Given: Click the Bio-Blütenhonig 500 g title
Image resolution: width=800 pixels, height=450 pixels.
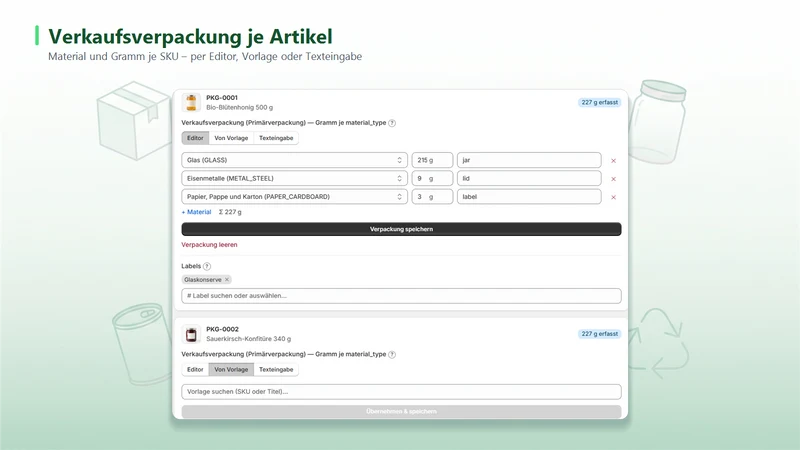Looking at the screenshot, I should [x=239, y=108].
